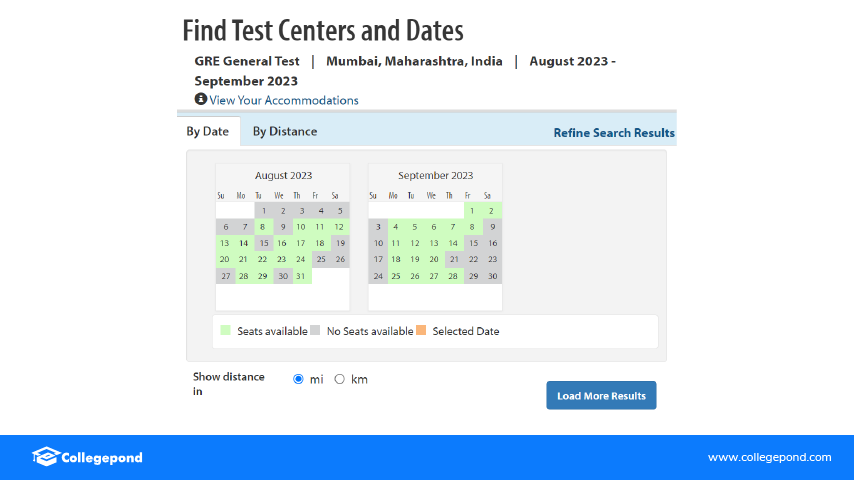Image resolution: width=854 pixels, height=480 pixels.
Task: Pick September 14 on the calendar
Action: [453, 243]
